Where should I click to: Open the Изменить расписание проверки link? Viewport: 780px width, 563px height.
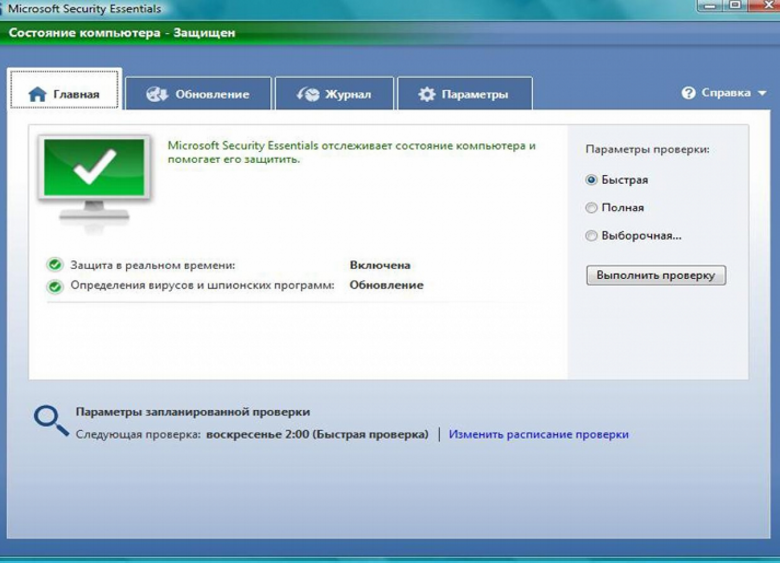(538, 435)
